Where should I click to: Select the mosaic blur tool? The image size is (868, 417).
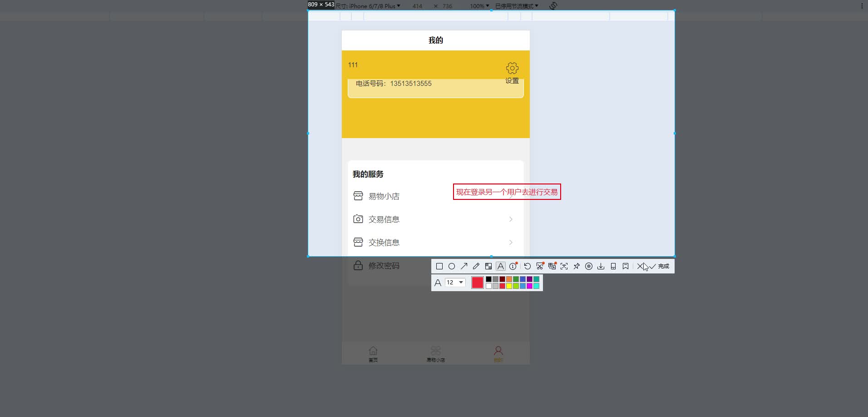click(488, 266)
